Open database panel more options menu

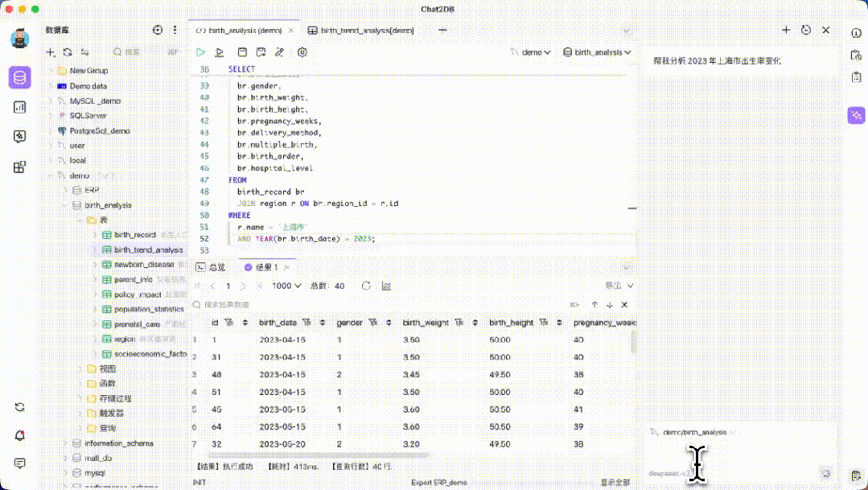[175, 30]
